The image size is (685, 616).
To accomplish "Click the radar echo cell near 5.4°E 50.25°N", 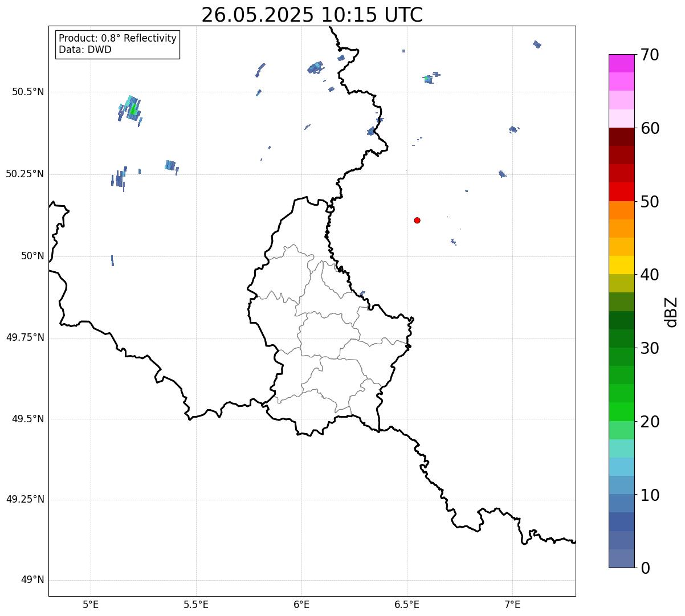I will point(172,166).
